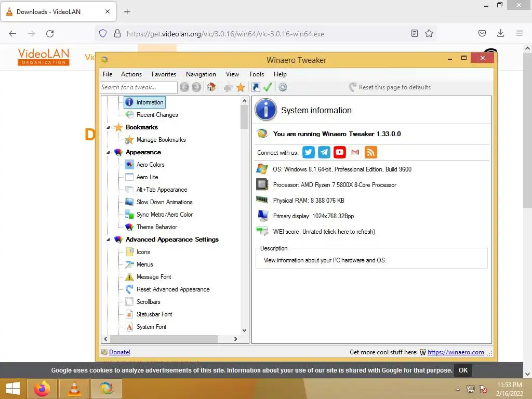Image resolution: width=532 pixels, height=399 pixels.
Task: Reload the page in Firefox
Action: 50,34
